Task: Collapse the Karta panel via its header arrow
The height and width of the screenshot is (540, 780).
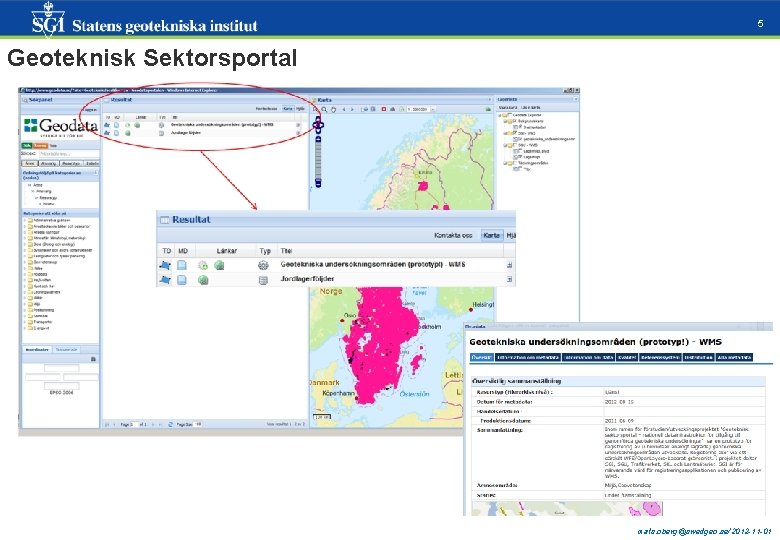Action: point(489,100)
